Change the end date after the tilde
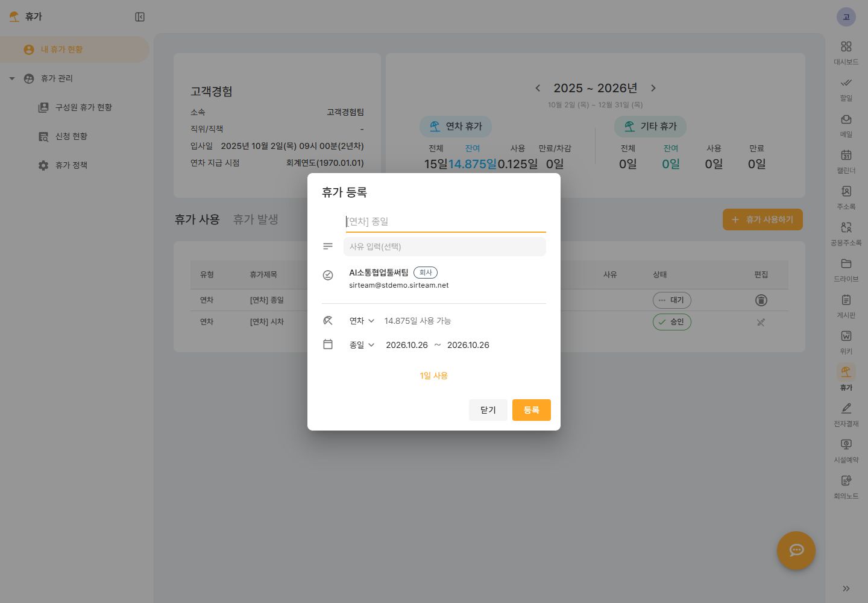This screenshot has height=603, width=868. pyautogui.click(x=468, y=345)
